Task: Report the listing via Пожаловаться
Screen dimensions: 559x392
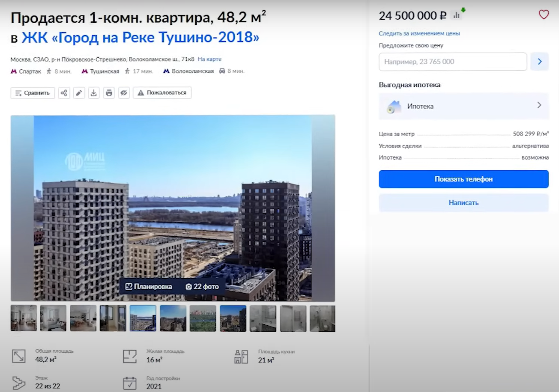Action: [162, 93]
